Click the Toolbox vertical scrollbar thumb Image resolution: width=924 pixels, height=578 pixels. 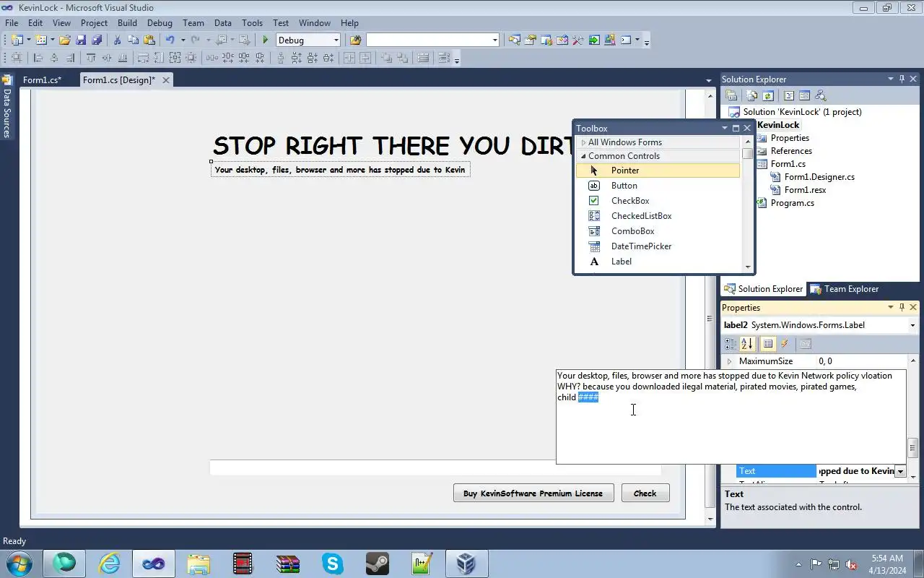(747, 154)
